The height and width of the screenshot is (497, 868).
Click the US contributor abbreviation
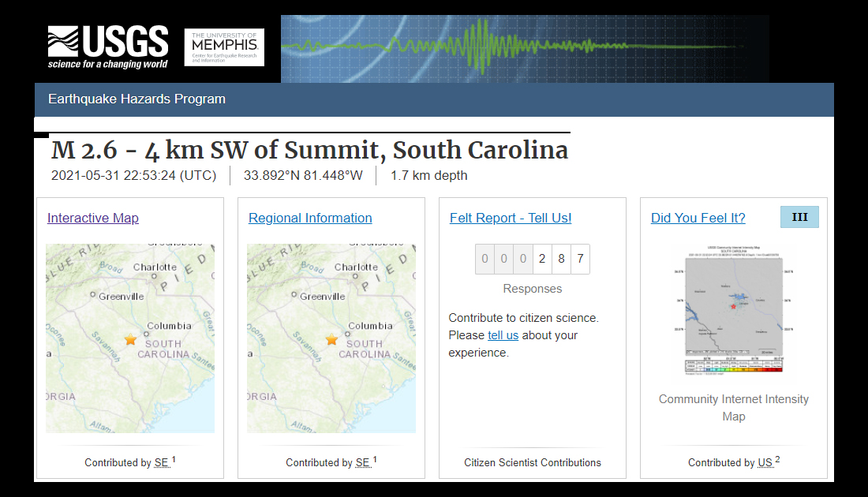765,463
